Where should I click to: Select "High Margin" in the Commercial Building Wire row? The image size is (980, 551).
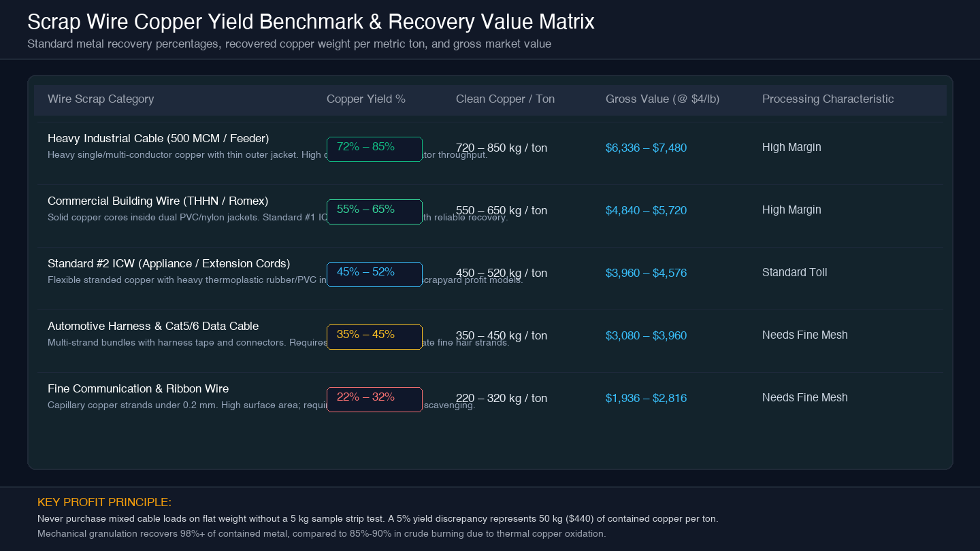tap(791, 210)
